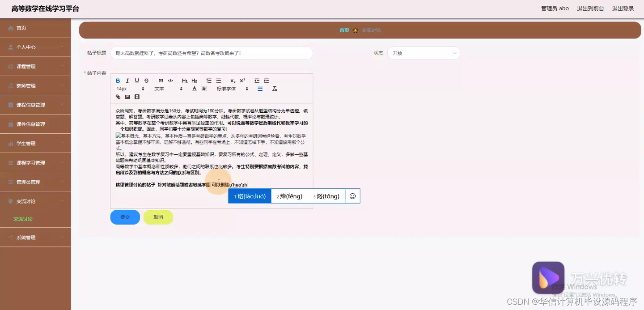
Task: Apply bulleted list icon
Action: pyautogui.click(x=218, y=81)
